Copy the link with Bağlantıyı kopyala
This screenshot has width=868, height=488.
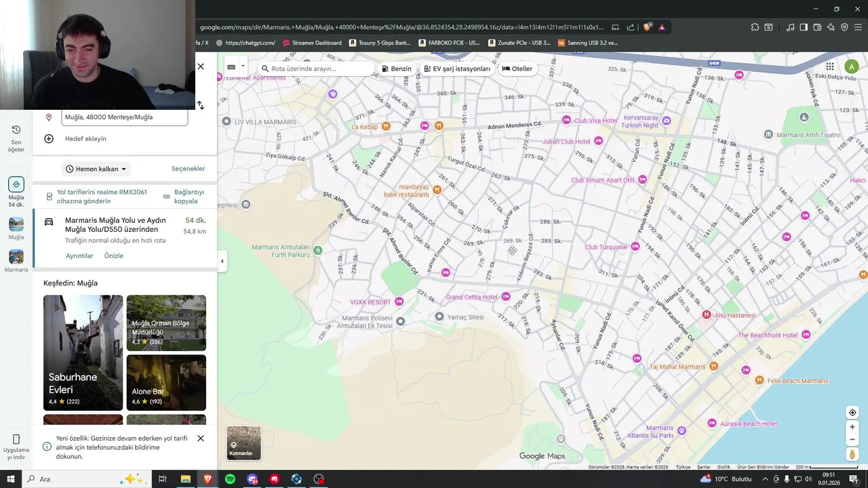coord(183,197)
